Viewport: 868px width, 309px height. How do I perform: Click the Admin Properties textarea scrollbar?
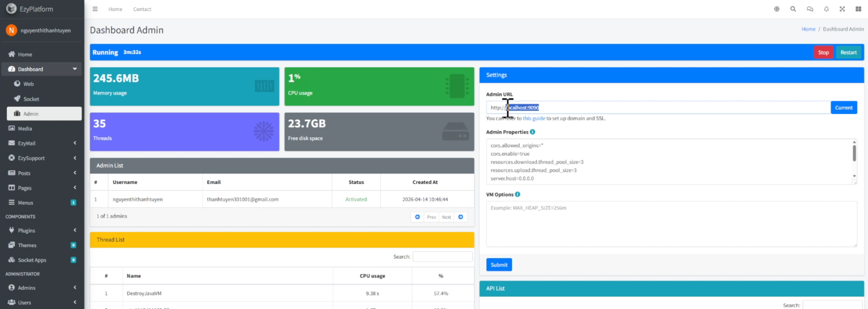(x=854, y=154)
